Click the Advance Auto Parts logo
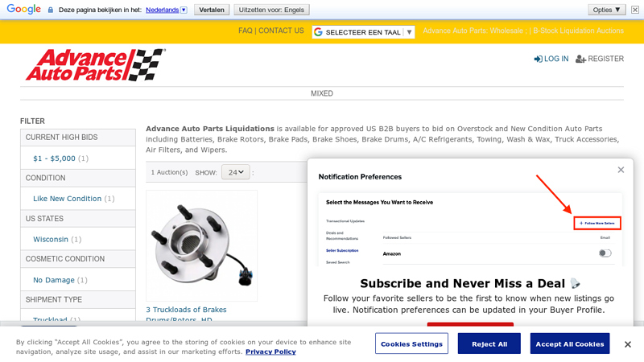644x362 pixels. 96,65
